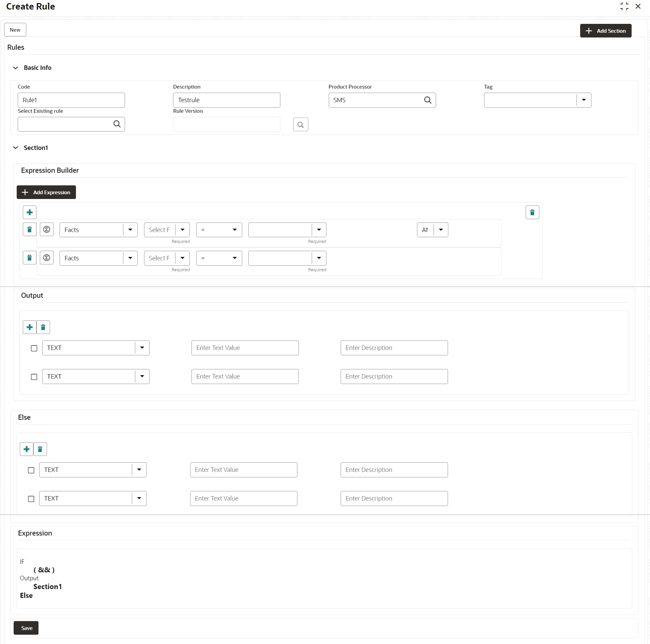Image resolution: width=650 pixels, height=644 pixels.
Task: Expand the TEXT type dropdown in first Output row
Action: tap(142, 348)
